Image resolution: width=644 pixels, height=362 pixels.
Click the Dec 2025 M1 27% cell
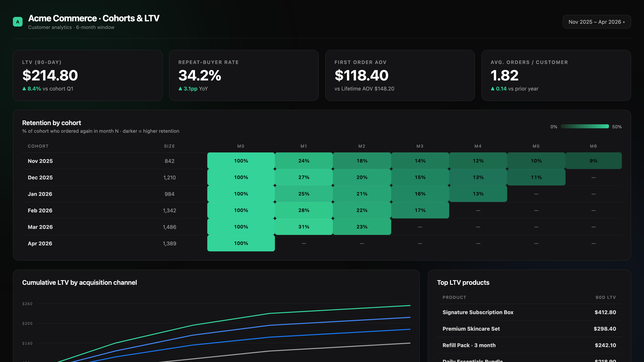[304, 177]
